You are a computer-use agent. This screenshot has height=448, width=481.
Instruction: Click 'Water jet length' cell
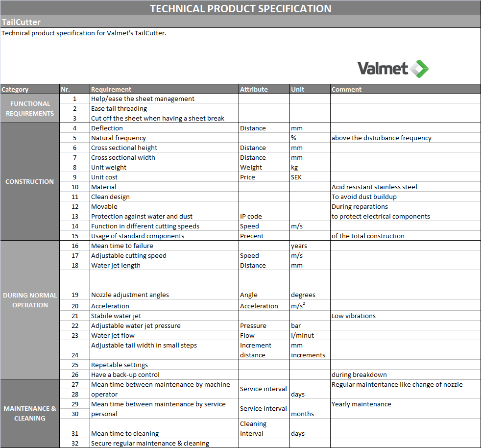(x=164, y=266)
